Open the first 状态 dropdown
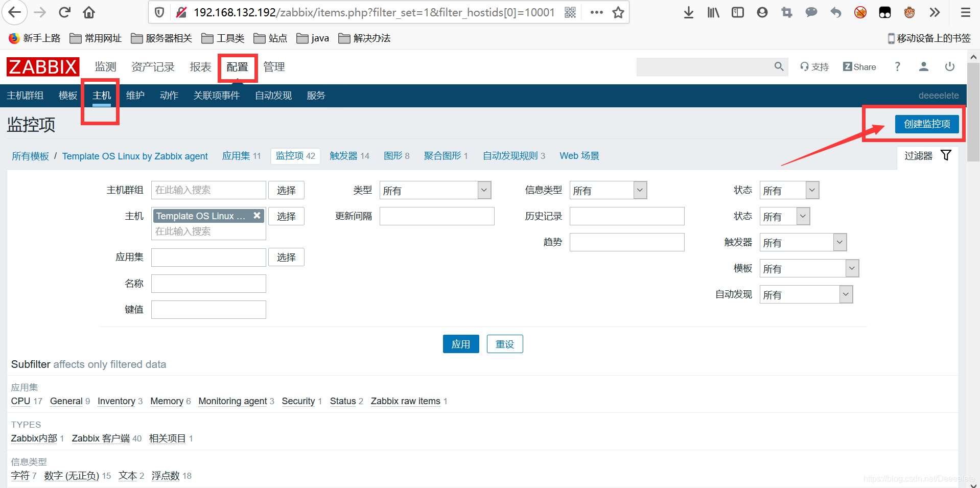Image resolution: width=980 pixels, height=488 pixels. click(x=789, y=191)
